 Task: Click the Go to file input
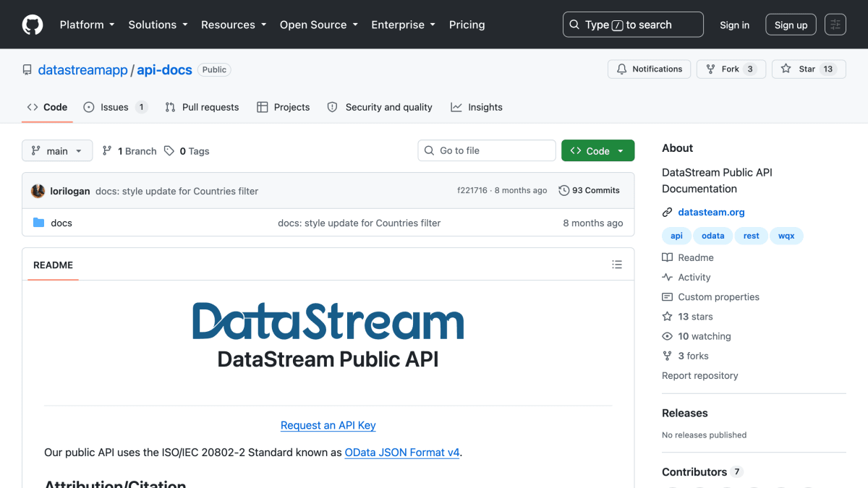tap(487, 150)
